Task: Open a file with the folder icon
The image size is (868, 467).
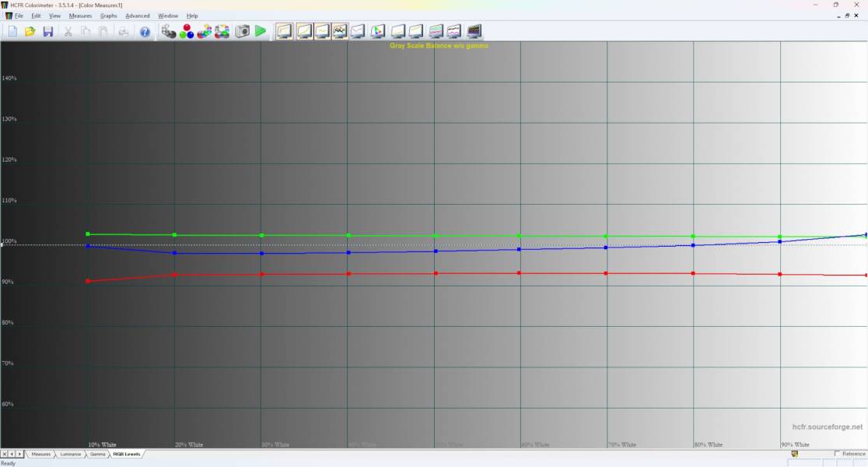Action: pos(30,32)
